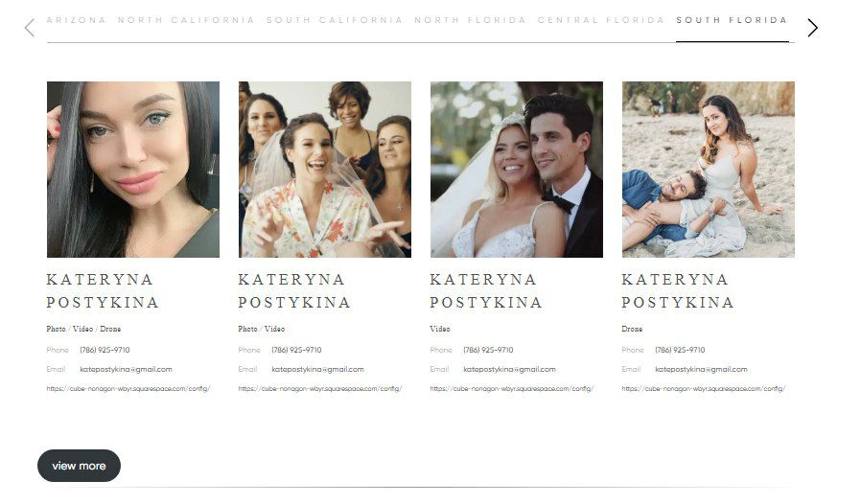This screenshot has width=861, height=504.
Task: Choose the Central Florida tab
Action: (601, 20)
